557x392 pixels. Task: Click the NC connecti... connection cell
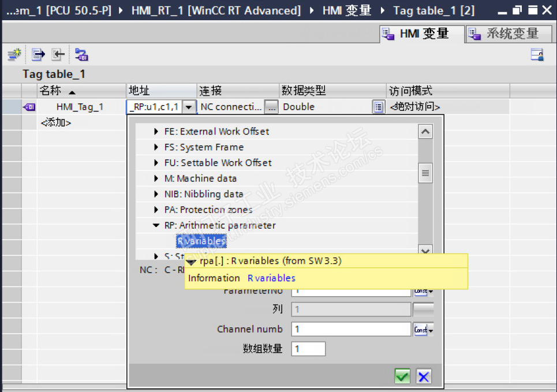coord(231,107)
